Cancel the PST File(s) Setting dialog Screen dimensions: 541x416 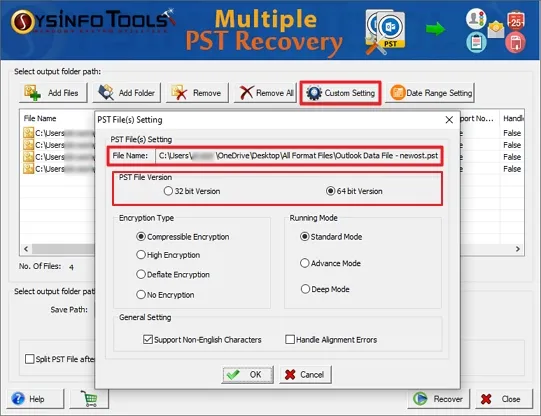(x=305, y=374)
